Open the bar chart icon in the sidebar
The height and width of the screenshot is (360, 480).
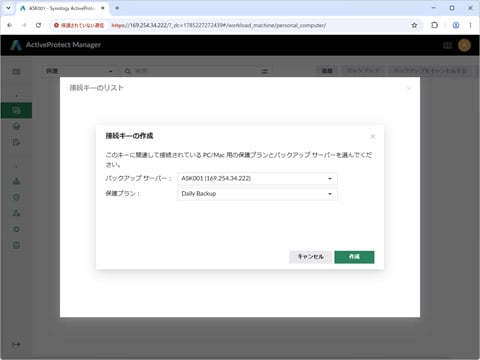tap(16, 181)
